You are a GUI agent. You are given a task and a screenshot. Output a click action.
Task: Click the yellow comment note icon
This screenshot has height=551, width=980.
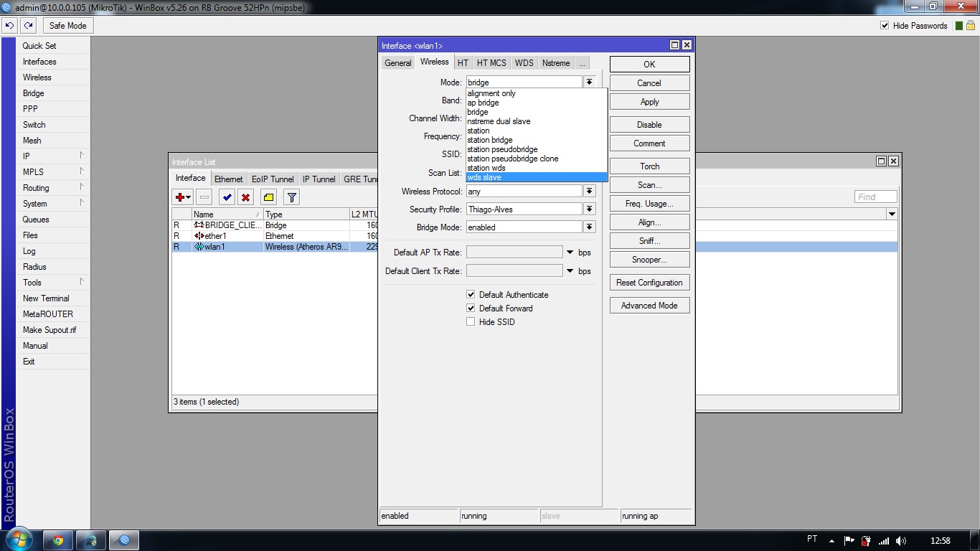pos(268,197)
